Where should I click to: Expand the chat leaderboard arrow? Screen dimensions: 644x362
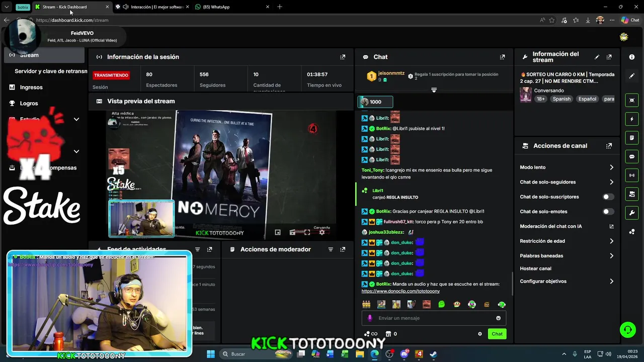point(434,90)
